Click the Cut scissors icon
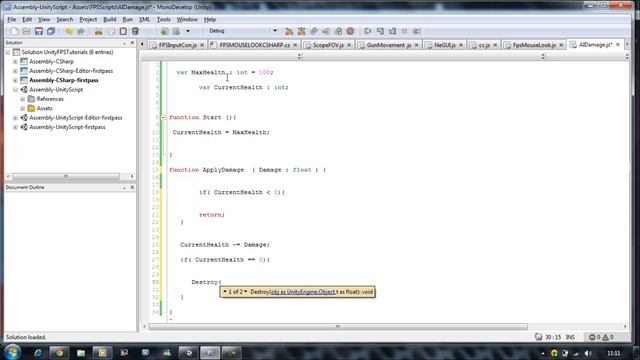 point(98,31)
